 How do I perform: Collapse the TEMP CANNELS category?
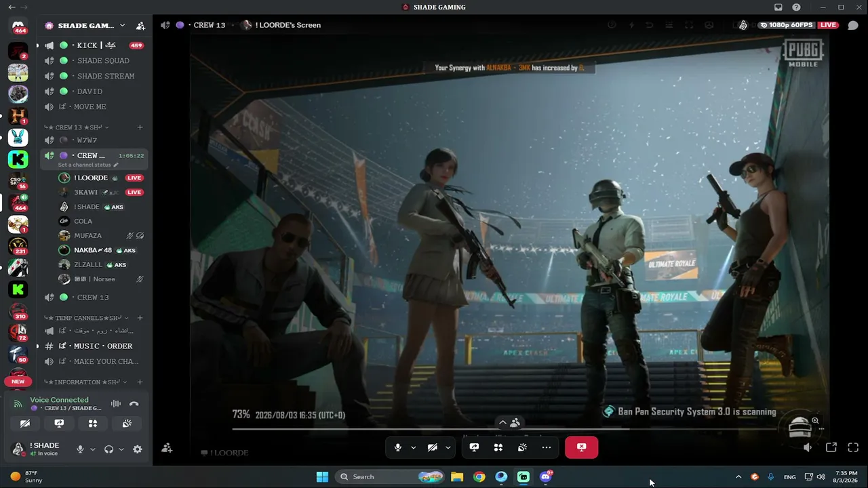86,318
